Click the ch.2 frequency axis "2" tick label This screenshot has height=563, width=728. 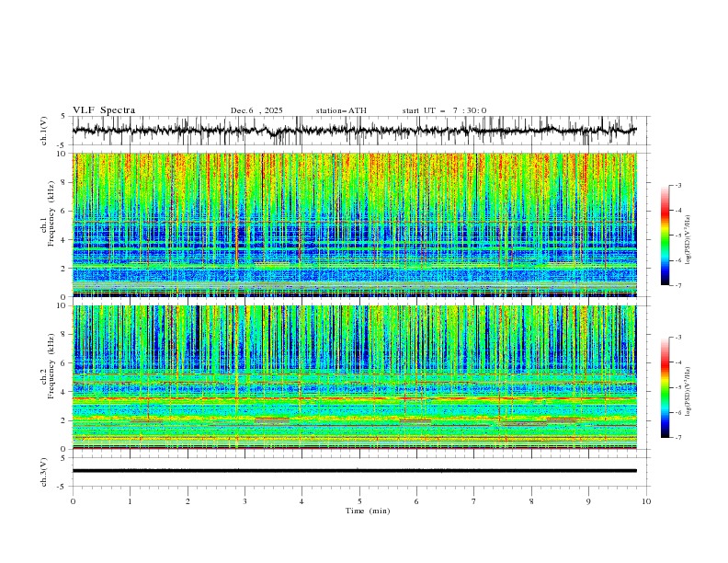pos(64,420)
